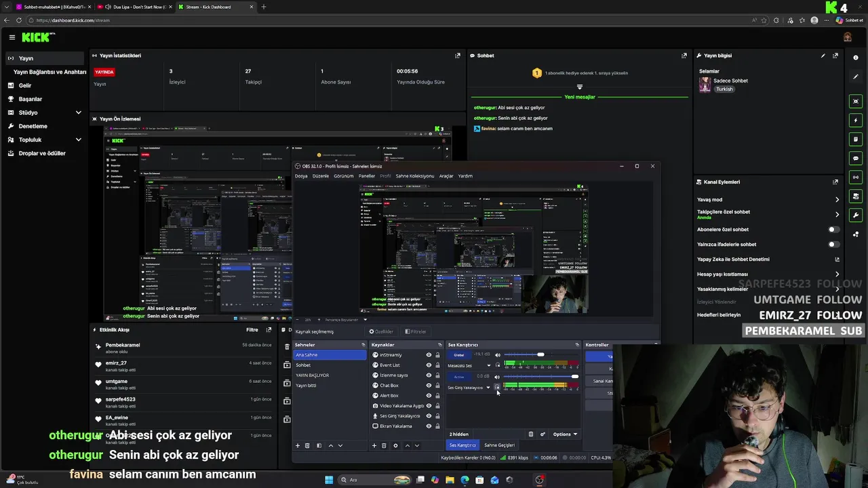Pop out the Sohbet chat panel
The width and height of the screenshot is (868, 488).
[x=684, y=56]
